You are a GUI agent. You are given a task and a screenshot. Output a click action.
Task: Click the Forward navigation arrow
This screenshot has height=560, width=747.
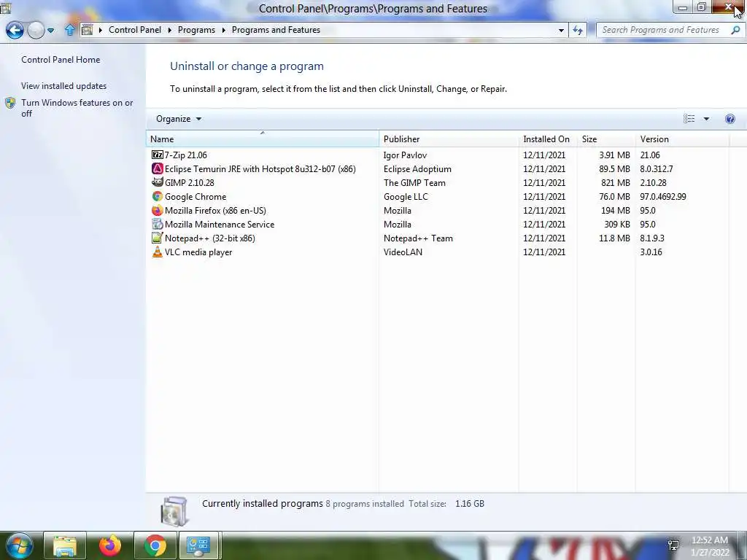[x=36, y=30]
